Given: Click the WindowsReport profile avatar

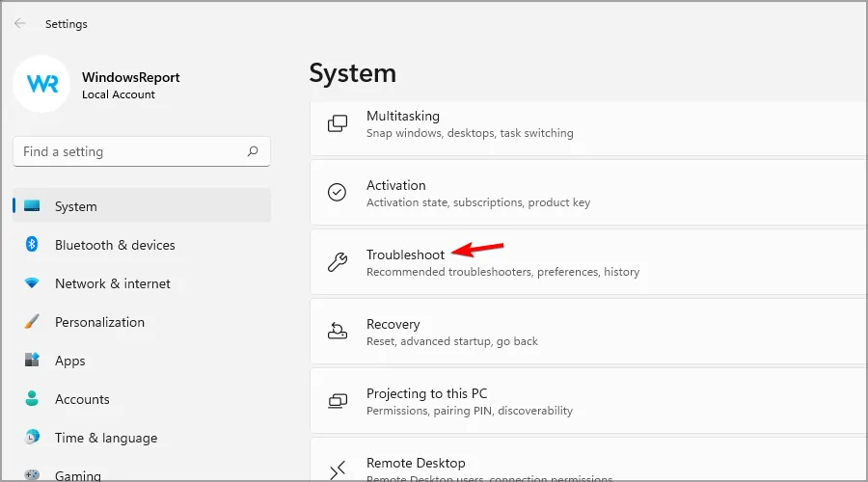Looking at the screenshot, I should tap(41, 85).
